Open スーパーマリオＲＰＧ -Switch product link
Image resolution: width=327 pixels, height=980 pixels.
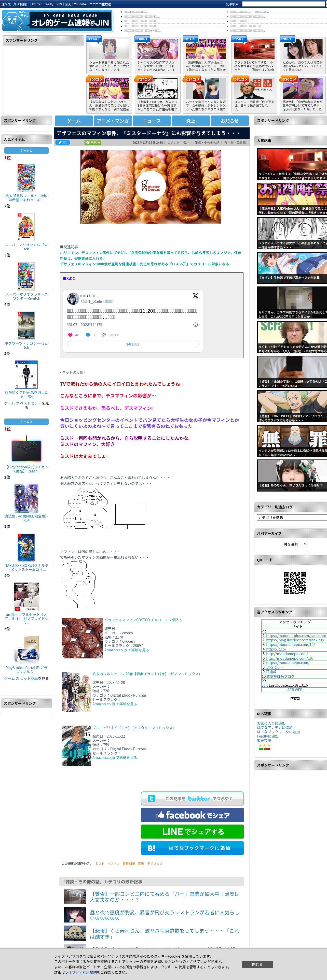pyautogui.click(x=26, y=247)
